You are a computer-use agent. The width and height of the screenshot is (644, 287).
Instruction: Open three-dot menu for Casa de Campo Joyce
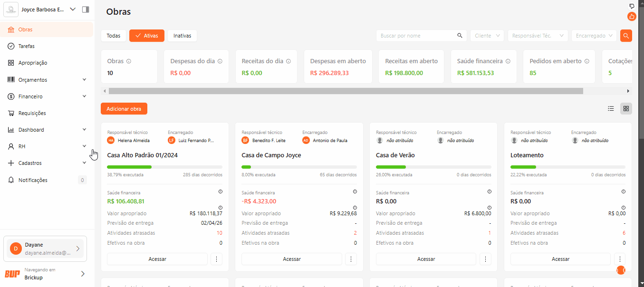tap(351, 259)
